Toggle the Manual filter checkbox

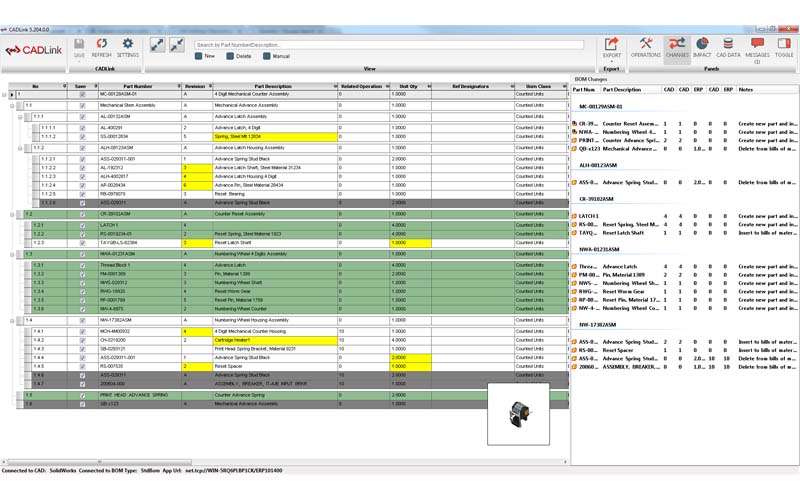point(266,56)
